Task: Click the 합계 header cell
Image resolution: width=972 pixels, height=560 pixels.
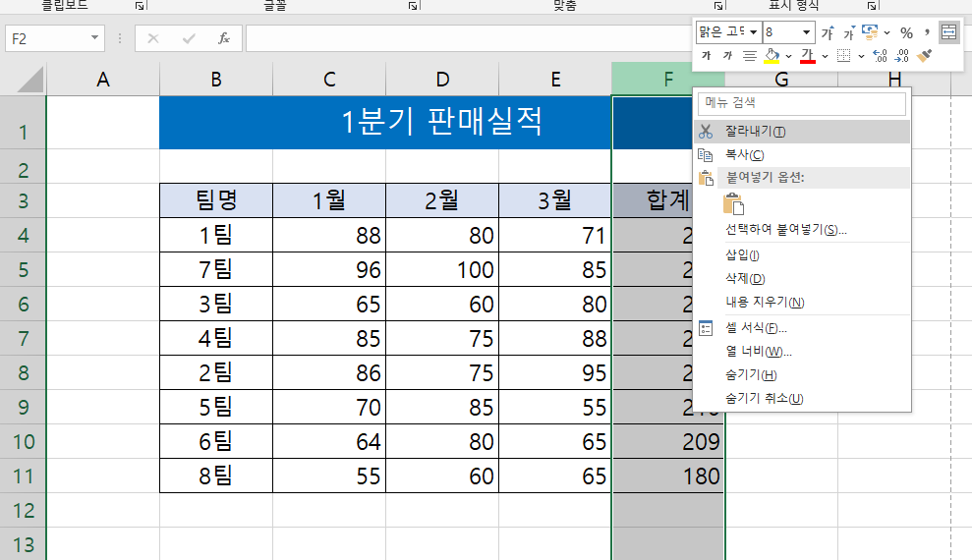Action: (x=653, y=200)
